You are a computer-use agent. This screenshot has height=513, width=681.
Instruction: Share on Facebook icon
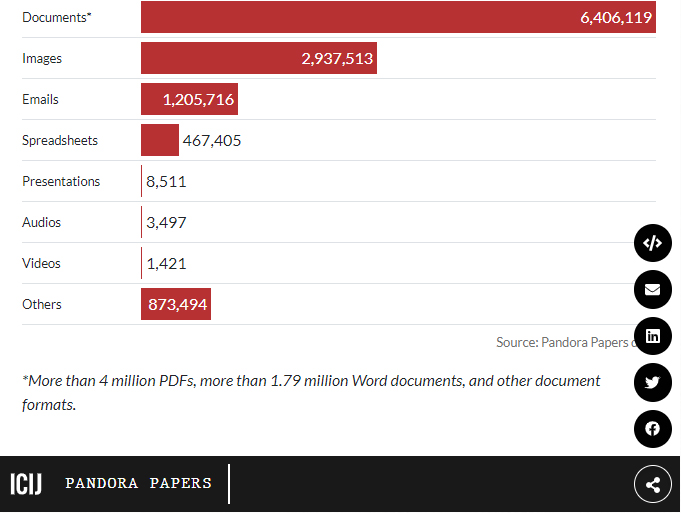pyautogui.click(x=652, y=429)
